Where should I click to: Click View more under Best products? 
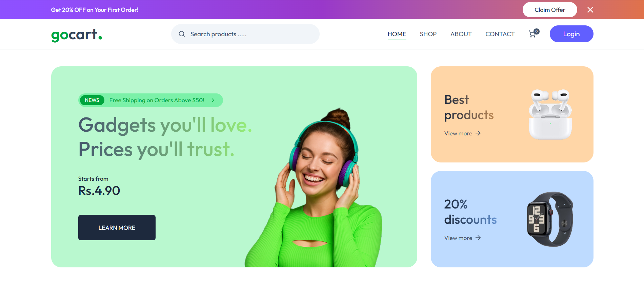(x=458, y=133)
